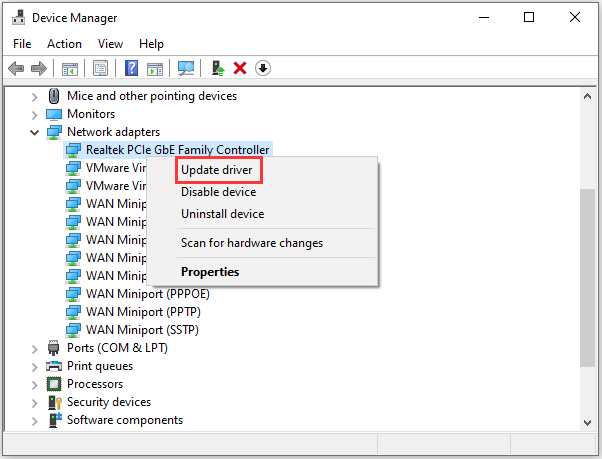Click the Show/Hide console tree icon
Screen dimensions: 602x459
point(70,69)
